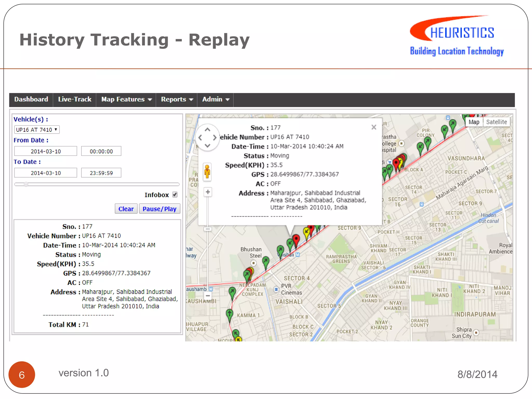Pan map down with the arrow control

pyautogui.click(x=207, y=146)
